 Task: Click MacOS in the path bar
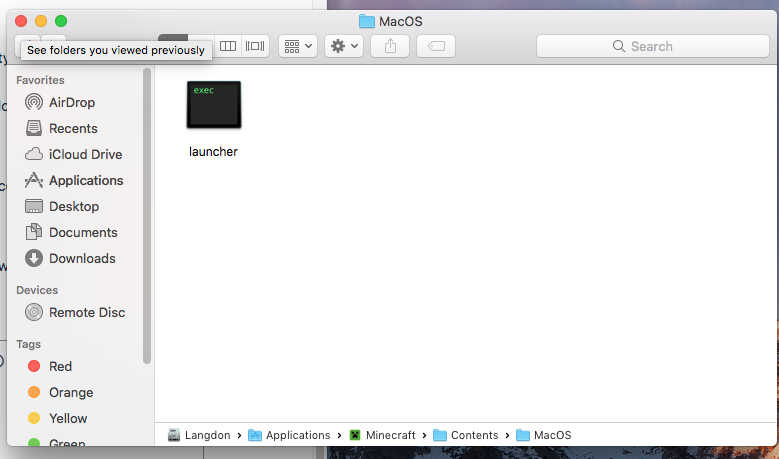(544, 435)
